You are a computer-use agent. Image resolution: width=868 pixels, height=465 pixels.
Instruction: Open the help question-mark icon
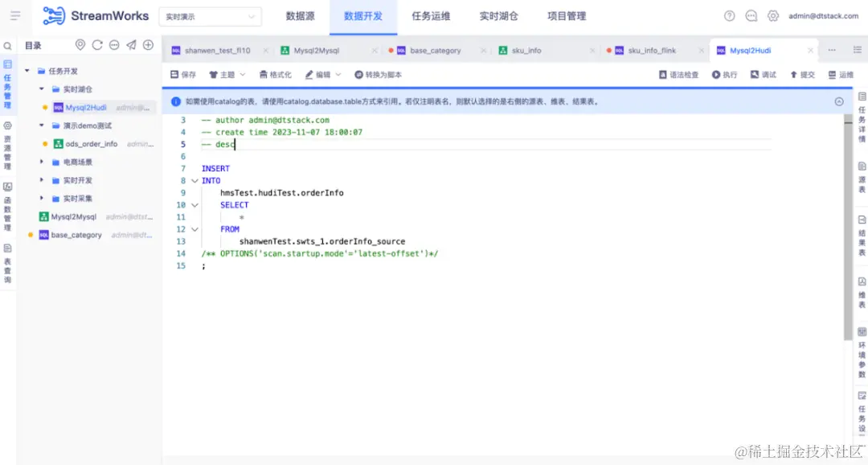[x=729, y=16]
